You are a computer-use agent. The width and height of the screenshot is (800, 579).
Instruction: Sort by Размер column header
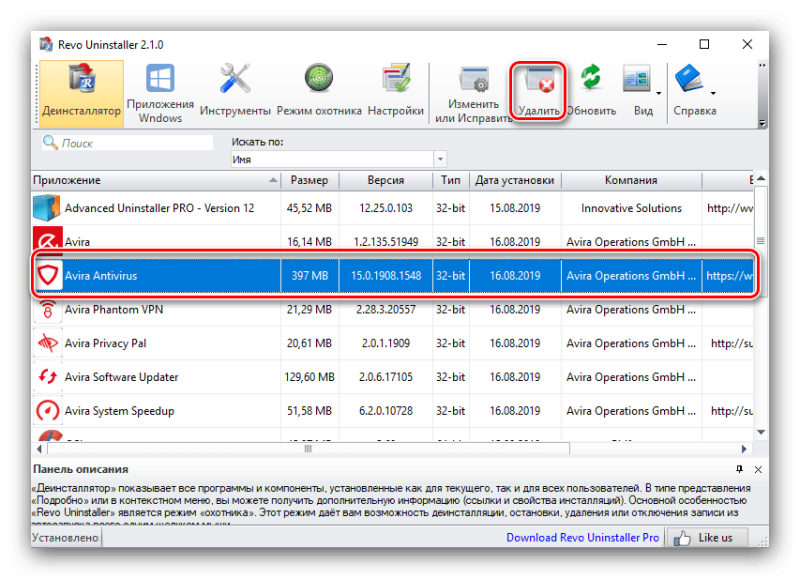[x=309, y=180]
